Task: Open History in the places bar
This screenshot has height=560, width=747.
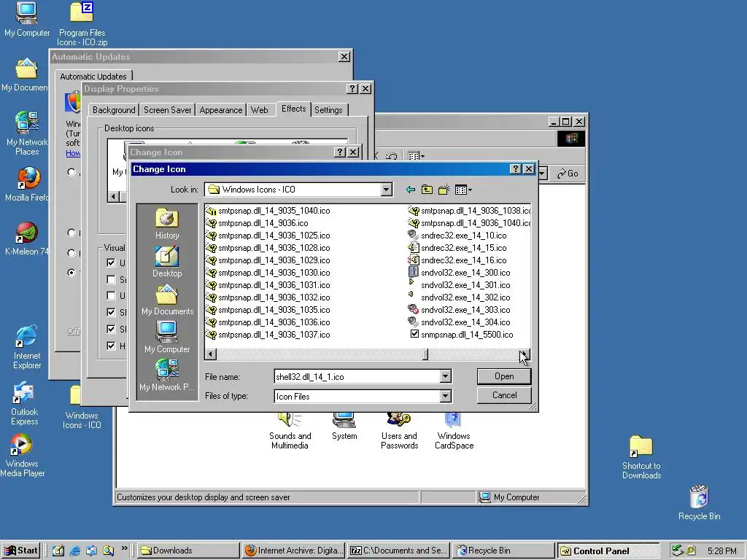Action: (x=167, y=224)
